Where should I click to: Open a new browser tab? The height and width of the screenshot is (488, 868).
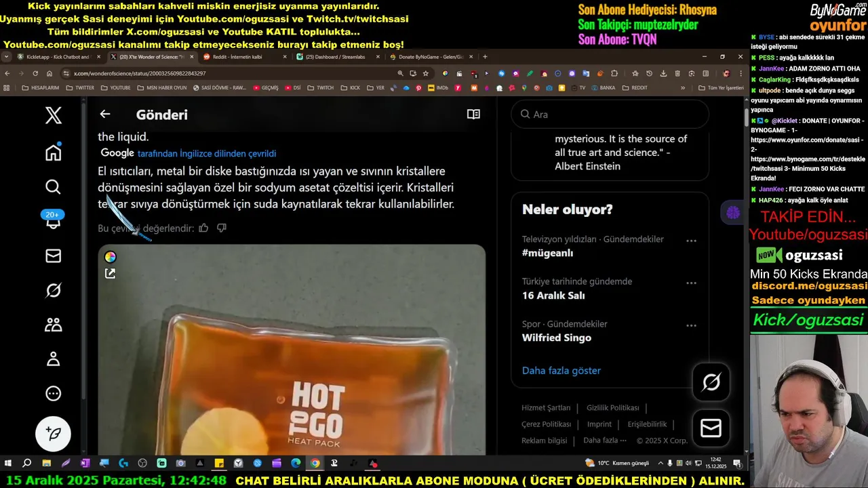(x=484, y=57)
